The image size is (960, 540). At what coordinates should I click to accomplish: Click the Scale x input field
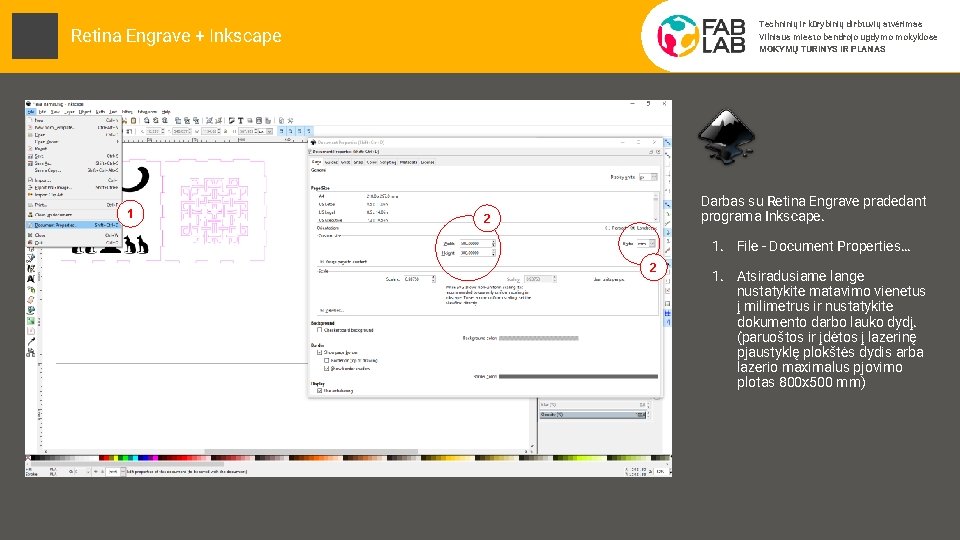pos(418,279)
